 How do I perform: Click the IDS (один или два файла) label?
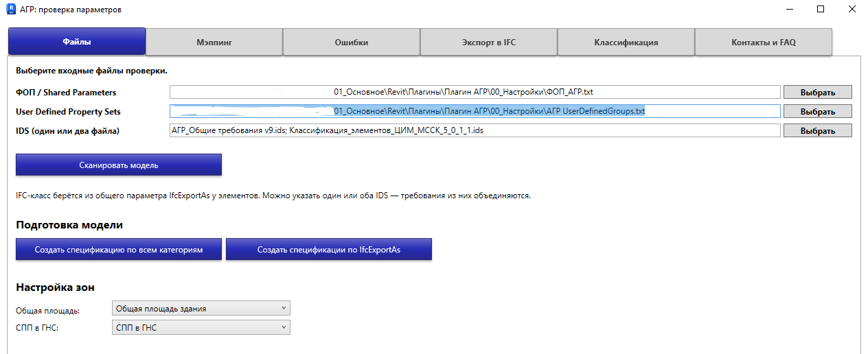(x=67, y=130)
